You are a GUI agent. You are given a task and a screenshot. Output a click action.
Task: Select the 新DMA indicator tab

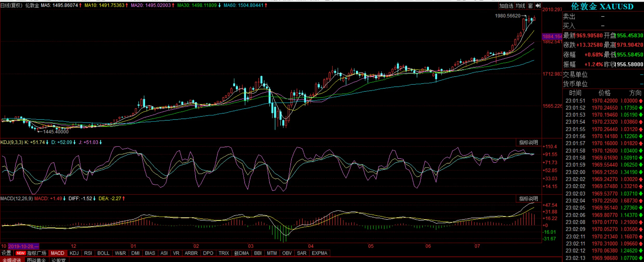[241, 253]
